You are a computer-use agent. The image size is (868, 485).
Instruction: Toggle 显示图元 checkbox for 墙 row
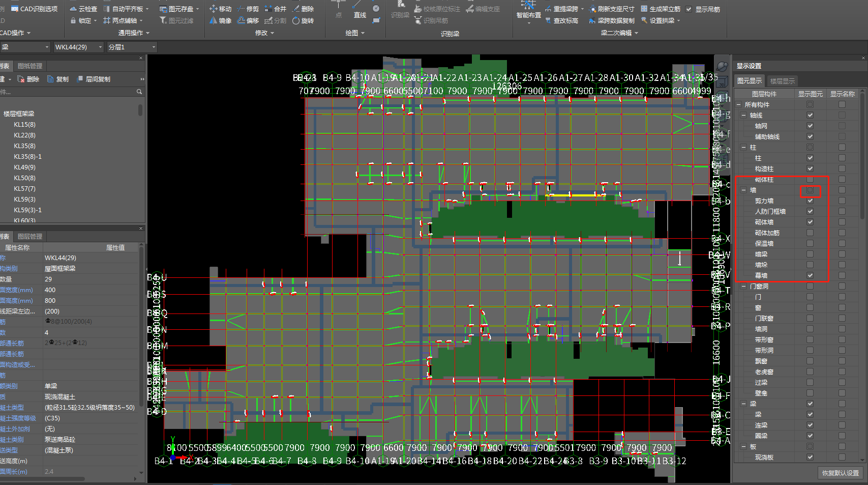pyautogui.click(x=810, y=190)
